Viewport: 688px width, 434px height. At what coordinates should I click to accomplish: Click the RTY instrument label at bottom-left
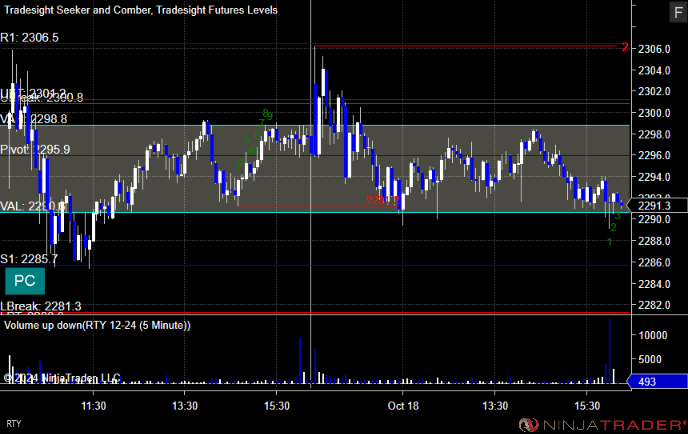(14, 423)
